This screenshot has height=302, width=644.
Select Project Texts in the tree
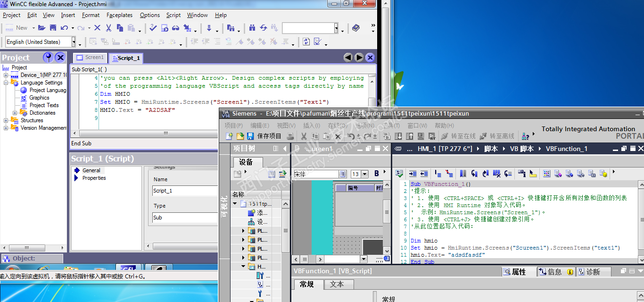[x=44, y=105]
